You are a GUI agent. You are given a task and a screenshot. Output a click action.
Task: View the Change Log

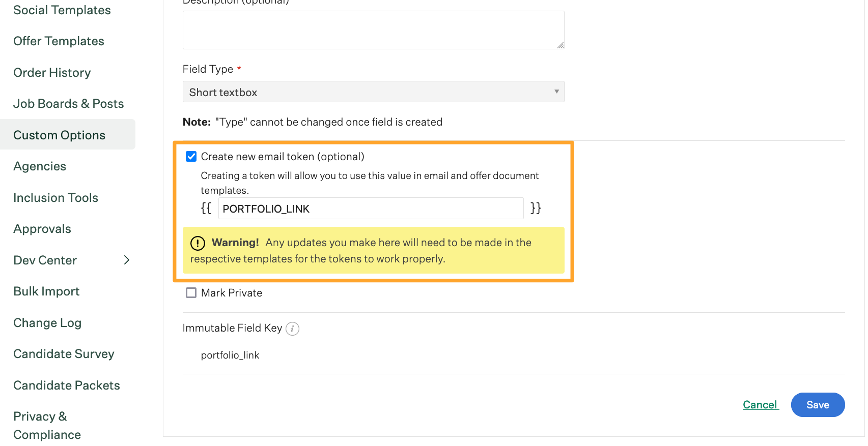tap(47, 323)
